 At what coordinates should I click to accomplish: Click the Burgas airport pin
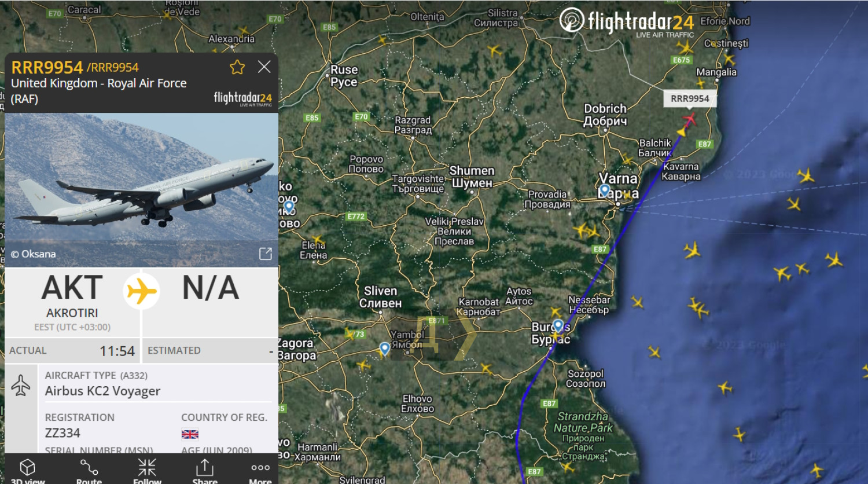(558, 325)
